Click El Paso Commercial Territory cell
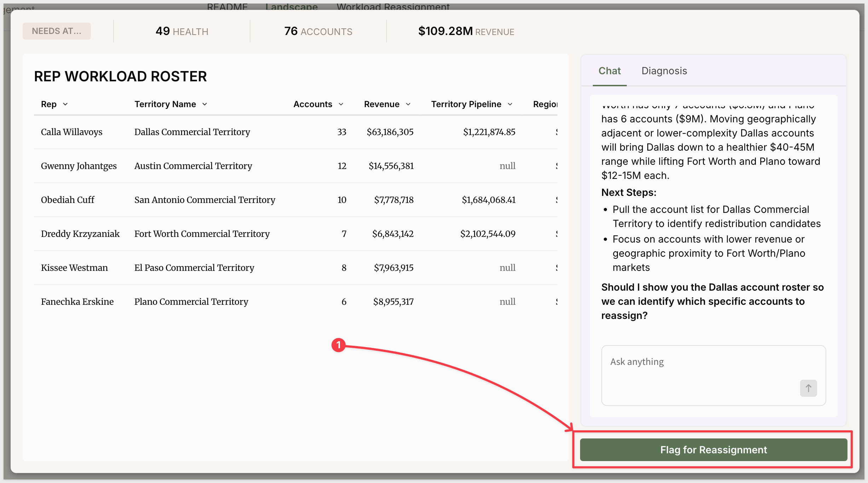This screenshot has height=483, width=868. coord(194,268)
